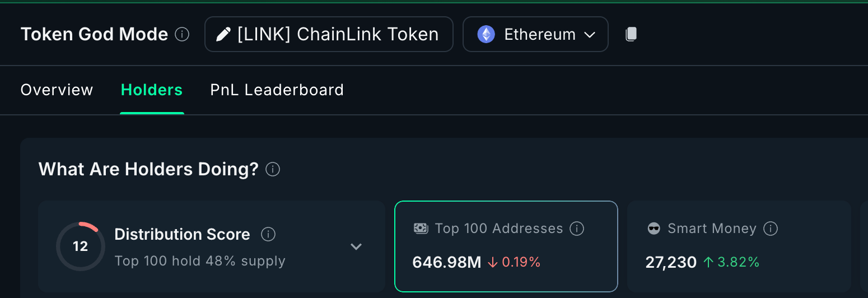Click the info icon beside Token God Mode
Screen dimensions: 868x298
pyautogui.click(x=182, y=35)
